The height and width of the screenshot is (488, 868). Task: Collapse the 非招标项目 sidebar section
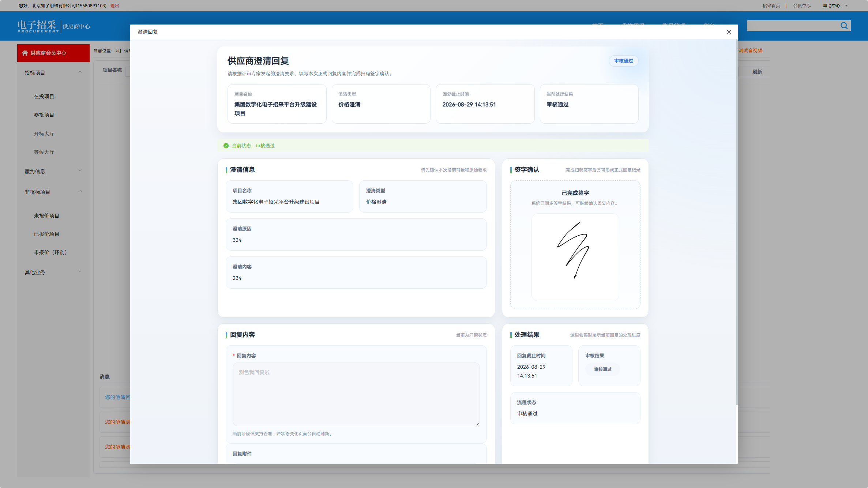pos(80,191)
